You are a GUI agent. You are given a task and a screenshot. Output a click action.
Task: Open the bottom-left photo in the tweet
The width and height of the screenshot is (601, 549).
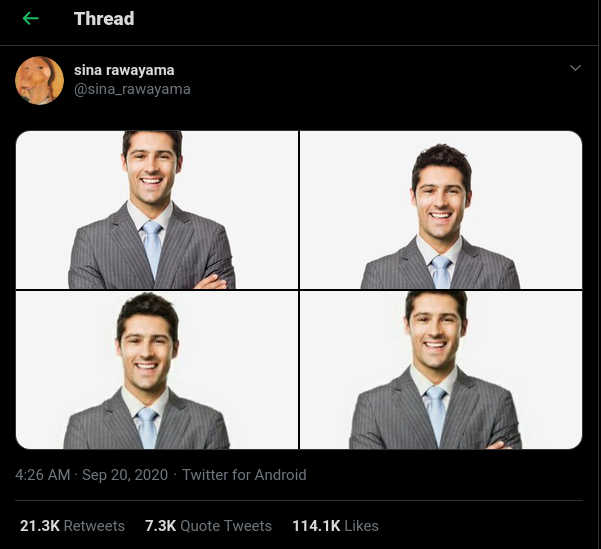point(157,370)
